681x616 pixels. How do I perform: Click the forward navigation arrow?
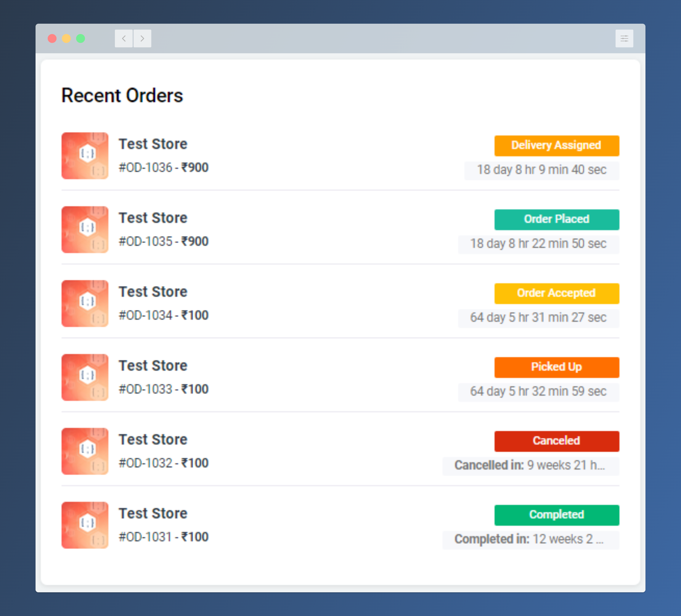click(142, 38)
